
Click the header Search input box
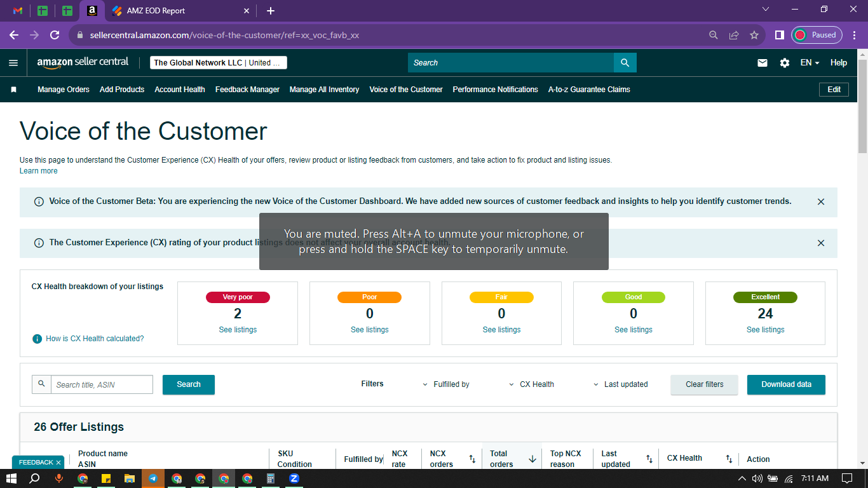511,63
